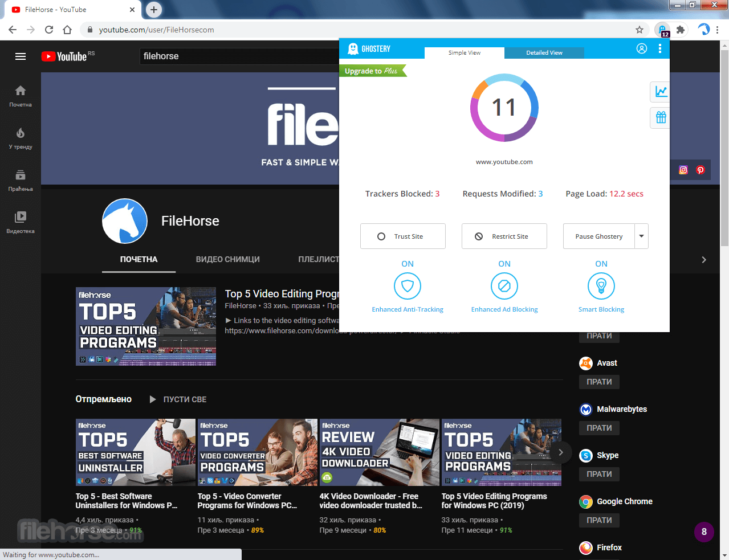Image resolution: width=729 pixels, height=560 pixels.
Task: Bookmark this page with the star icon
Action: click(x=640, y=30)
